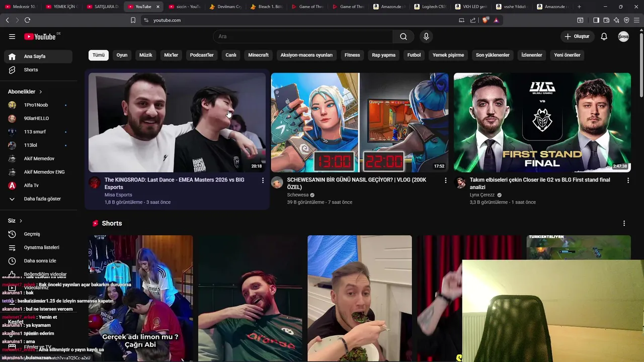The width and height of the screenshot is (644, 362).
Task: Open Schewesa channel avatar under video
Action: (277, 183)
